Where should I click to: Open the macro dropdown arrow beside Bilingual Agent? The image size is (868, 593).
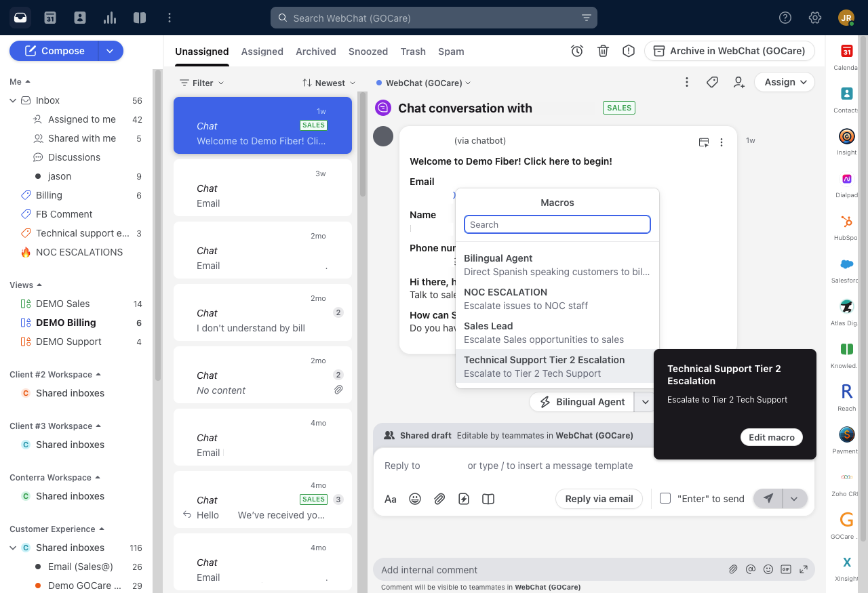click(646, 402)
